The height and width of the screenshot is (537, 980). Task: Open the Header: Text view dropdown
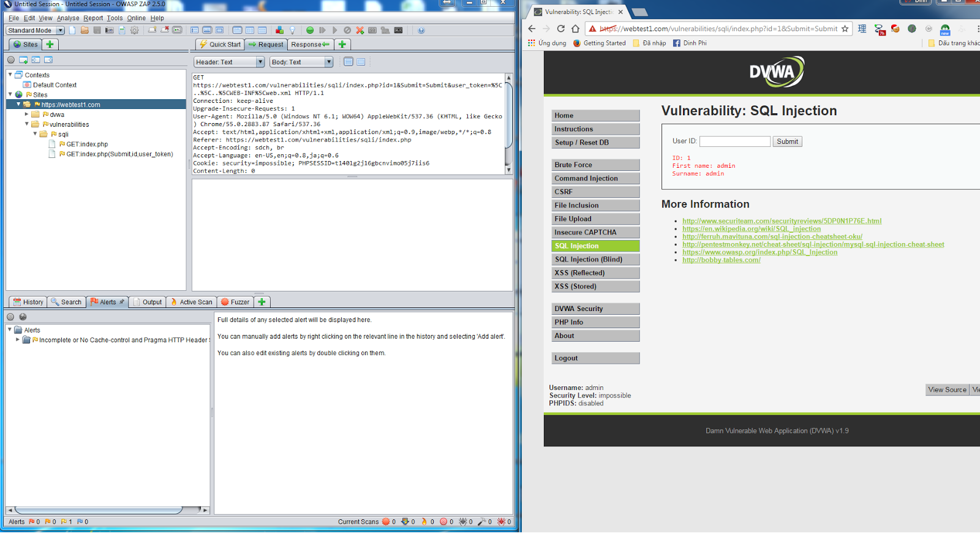pyautogui.click(x=229, y=62)
